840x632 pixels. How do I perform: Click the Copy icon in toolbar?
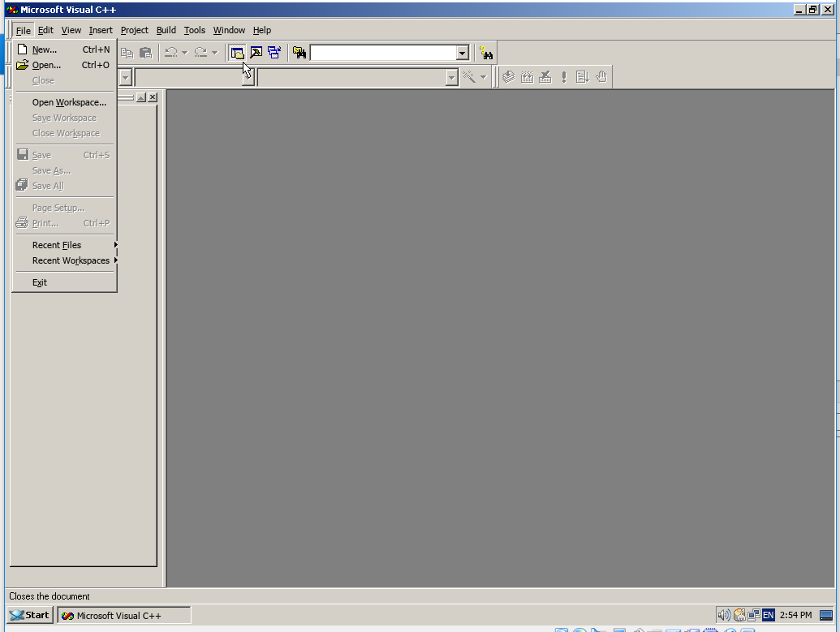pos(127,53)
